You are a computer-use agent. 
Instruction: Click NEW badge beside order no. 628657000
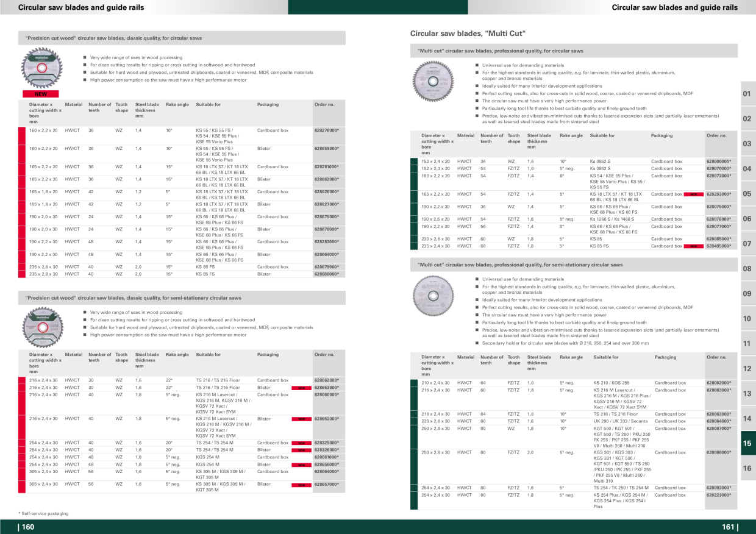point(301,485)
